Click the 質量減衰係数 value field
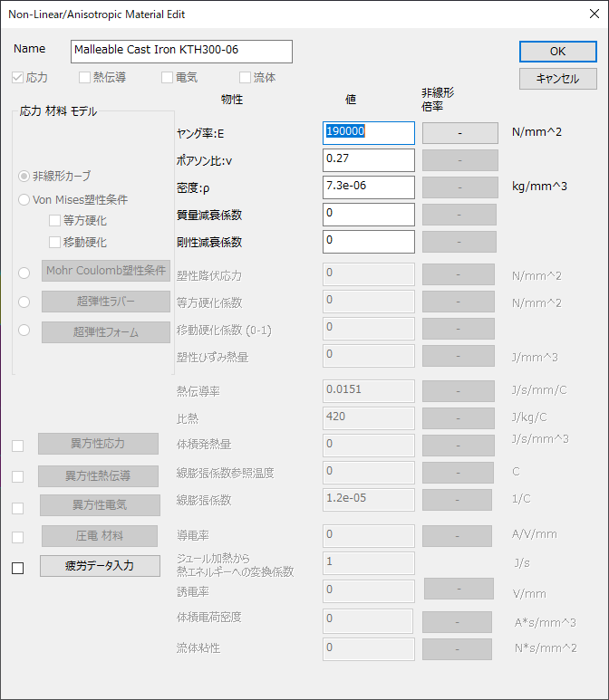The image size is (609, 700). (x=369, y=215)
